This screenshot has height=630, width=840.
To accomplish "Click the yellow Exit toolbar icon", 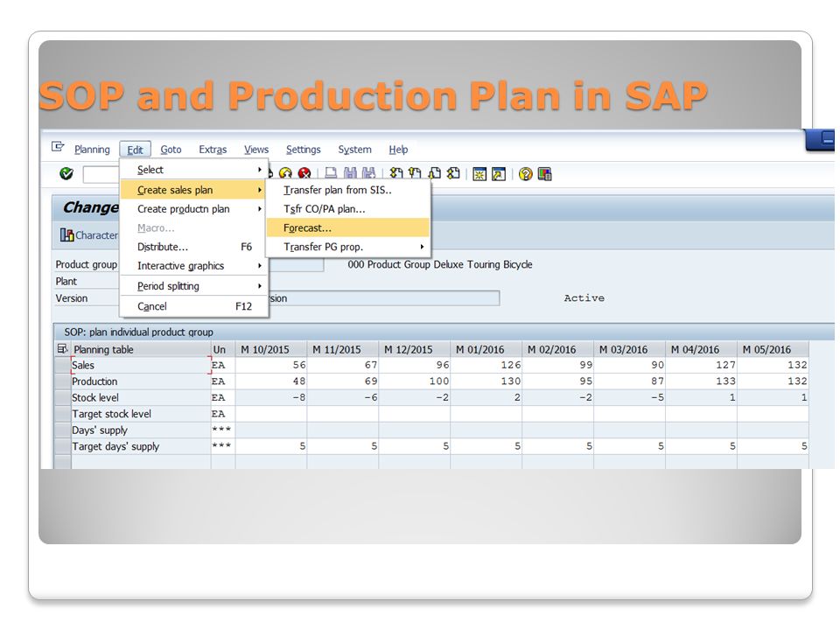I will click(285, 173).
